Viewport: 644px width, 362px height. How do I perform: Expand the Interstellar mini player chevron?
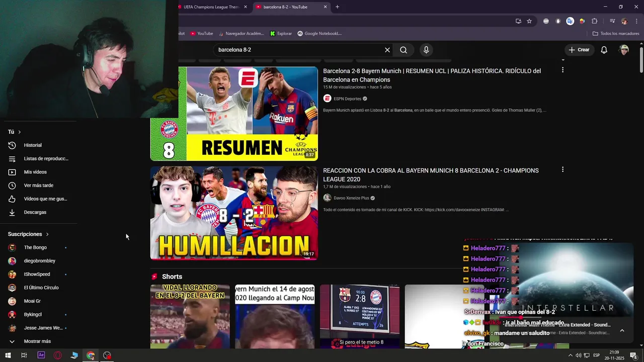pos(622,330)
